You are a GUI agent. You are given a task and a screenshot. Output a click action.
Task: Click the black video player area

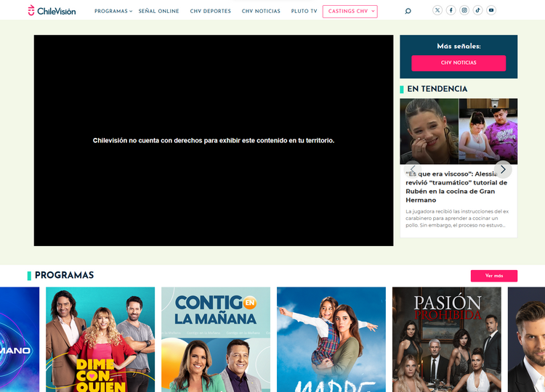214,140
